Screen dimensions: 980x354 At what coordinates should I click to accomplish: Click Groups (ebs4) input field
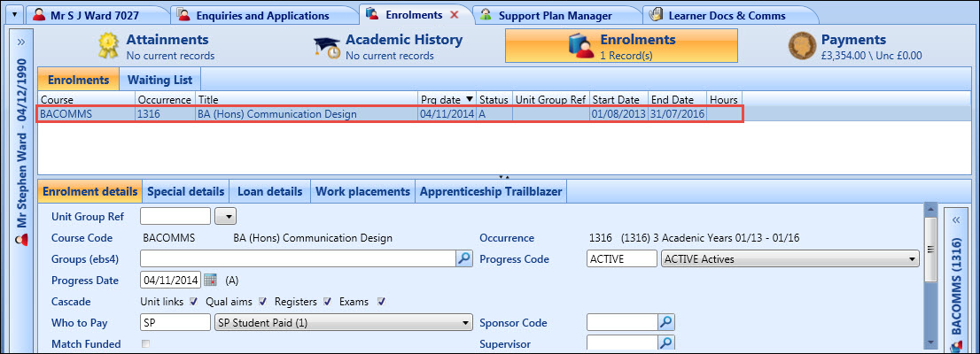pos(298,258)
